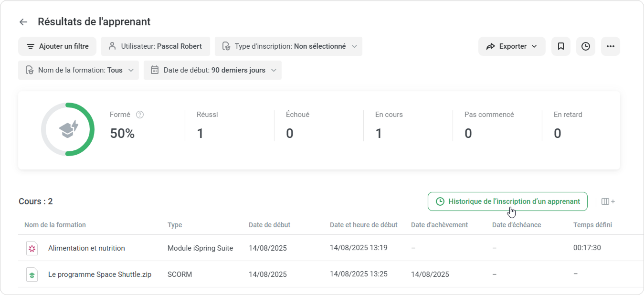Click the bookmark icon button
Image resolution: width=644 pixels, height=295 pixels.
pos(561,46)
